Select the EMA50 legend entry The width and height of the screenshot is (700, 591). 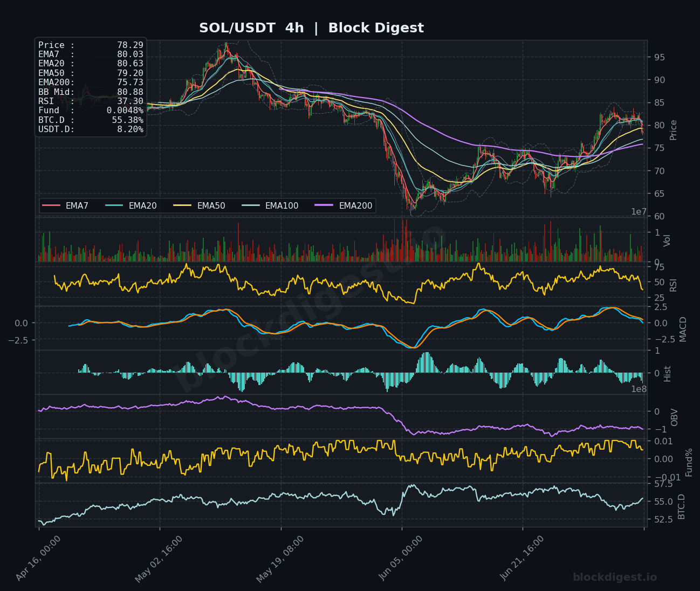coord(200,205)
